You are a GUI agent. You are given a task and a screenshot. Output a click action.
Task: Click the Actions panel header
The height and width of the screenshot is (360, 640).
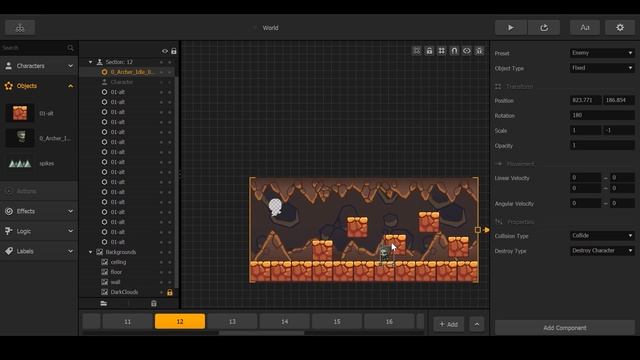point(39,191)
